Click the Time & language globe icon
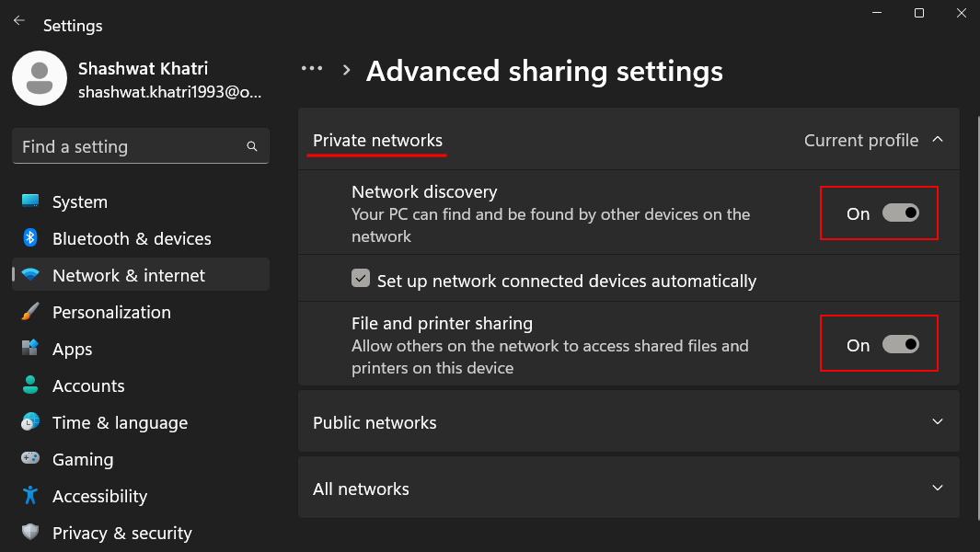 (30, 422)
